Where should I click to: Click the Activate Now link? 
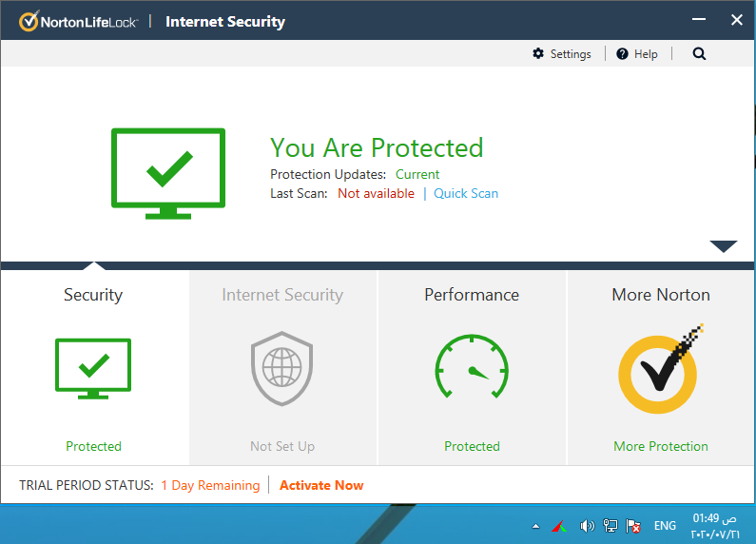click(x=321, y=485)
